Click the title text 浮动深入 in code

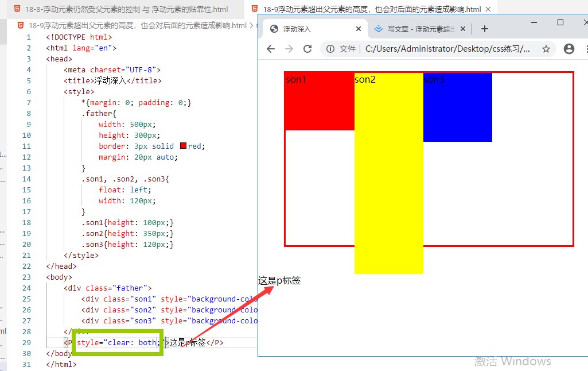[110, 80]
